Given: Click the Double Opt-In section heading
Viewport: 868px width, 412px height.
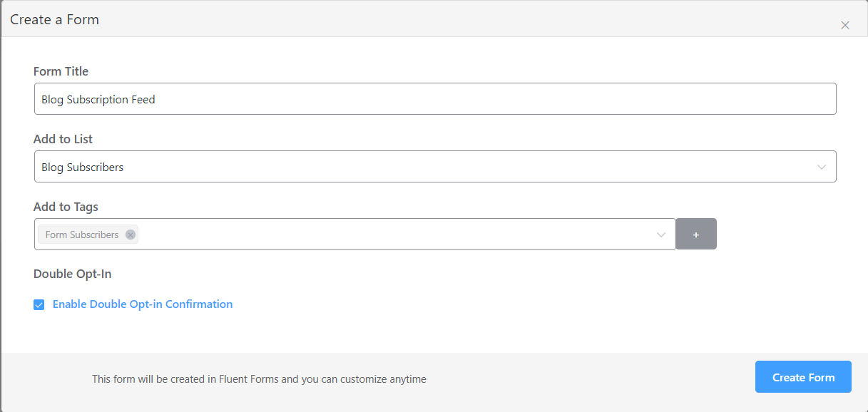Looking at the screenshot, I should pyautogui.click(x=72, y=274).
